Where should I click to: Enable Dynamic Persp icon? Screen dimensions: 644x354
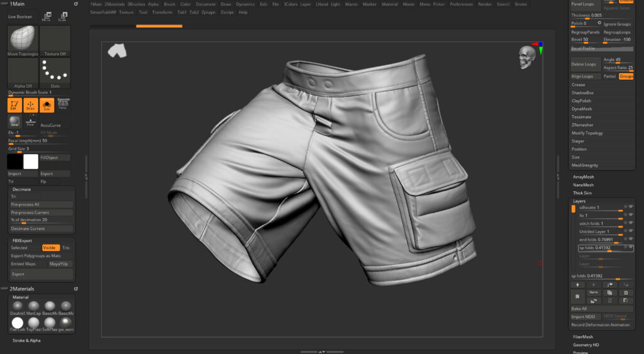coord(63,104)
